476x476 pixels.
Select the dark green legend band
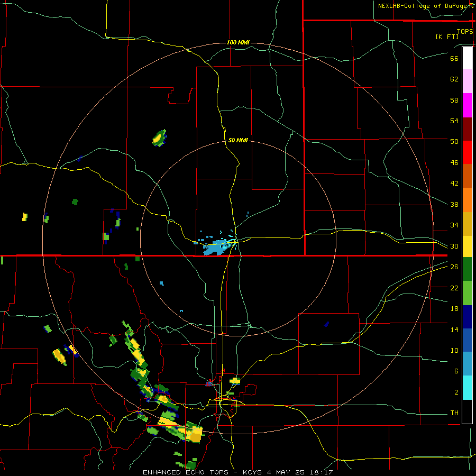[x=467, y=269]
